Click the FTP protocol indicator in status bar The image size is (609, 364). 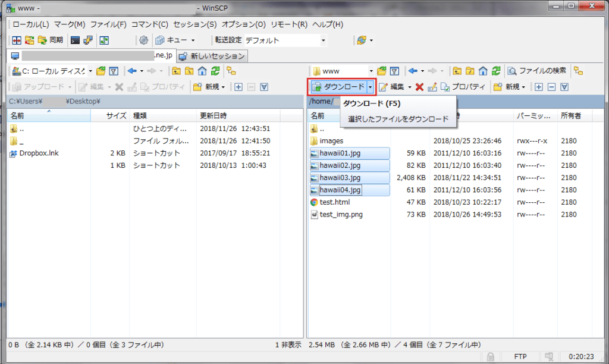pyautogui.click(x=521, y=356)
